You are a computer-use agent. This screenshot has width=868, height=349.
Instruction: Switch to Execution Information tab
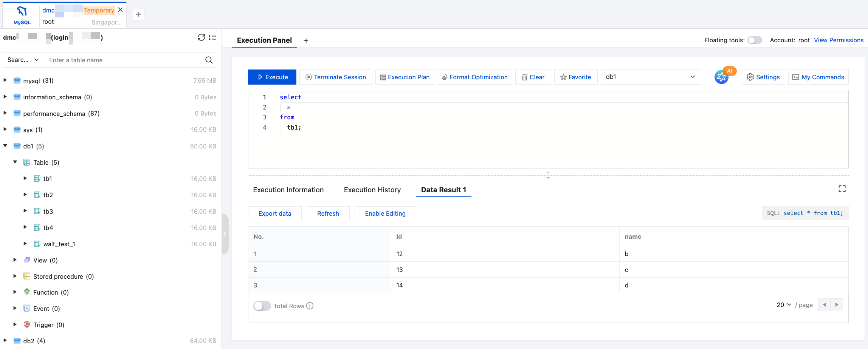coord(288,190)
